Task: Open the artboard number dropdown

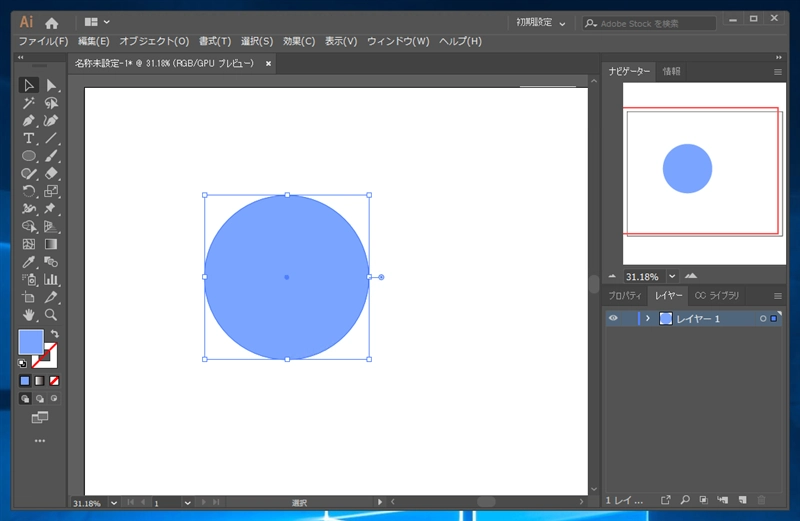Action: [x=187, y=503]
